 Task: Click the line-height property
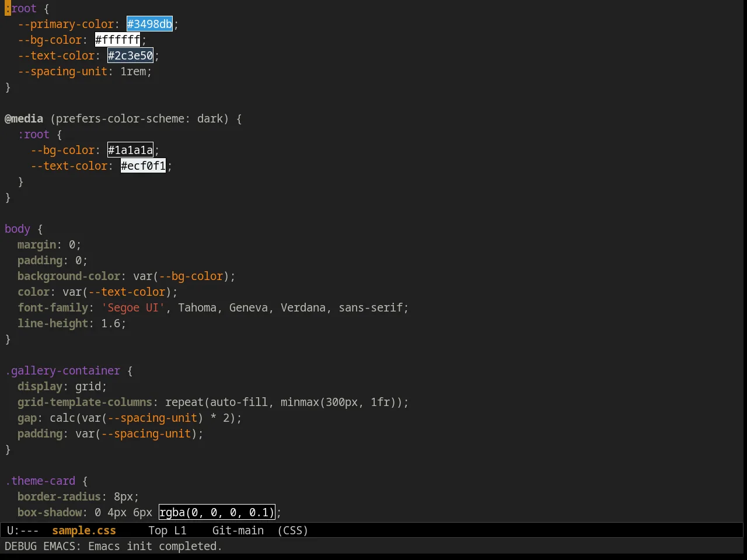pyautogui.click(x=53, y=323)
